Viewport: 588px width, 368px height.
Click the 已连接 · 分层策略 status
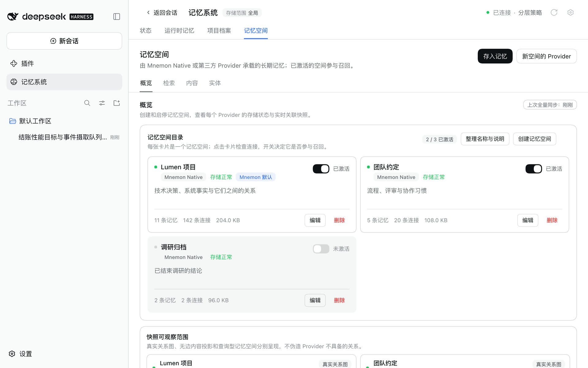click(514, 13)
